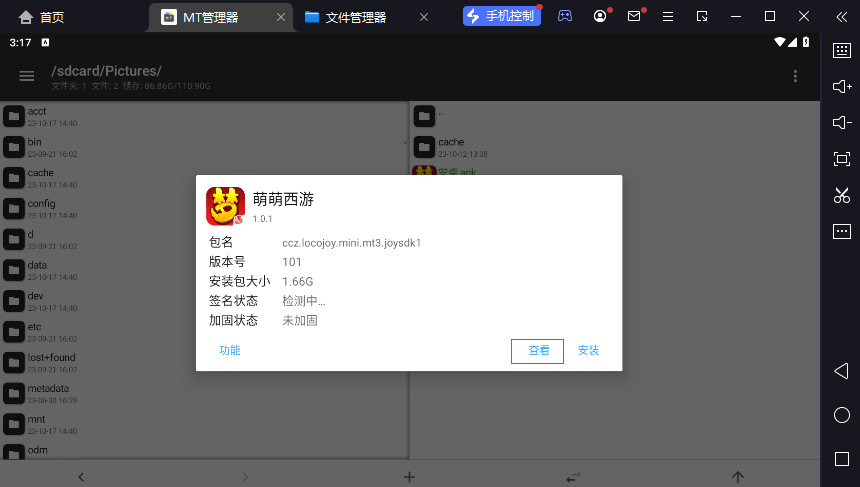The height and width of the screenshot is (487, 860).
Task: Click the 手机控制 button
Action: pyautogui.click(x=502, y=16)
